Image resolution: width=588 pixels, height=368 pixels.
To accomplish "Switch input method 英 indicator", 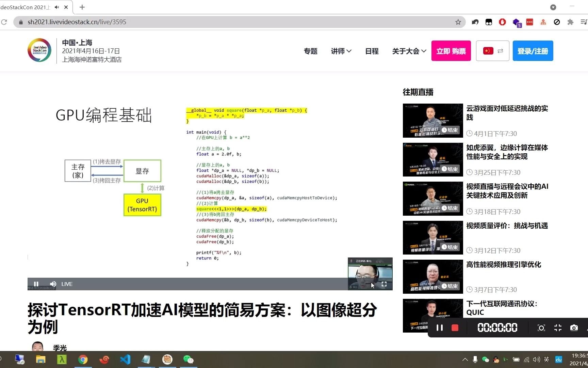I will tap(546, 359).
